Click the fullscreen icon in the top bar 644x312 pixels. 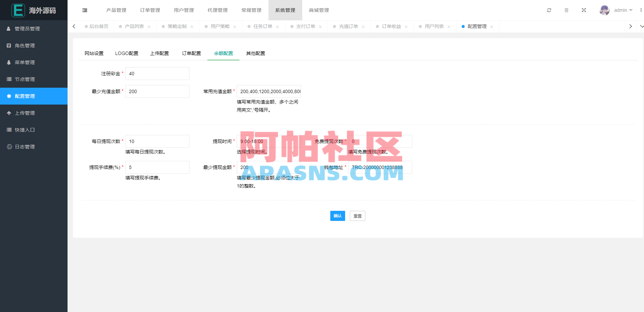pos(584,10)
